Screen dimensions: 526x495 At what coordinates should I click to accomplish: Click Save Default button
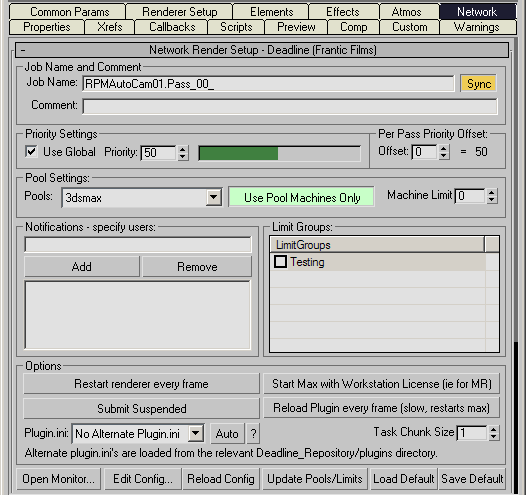coord(472,479)
